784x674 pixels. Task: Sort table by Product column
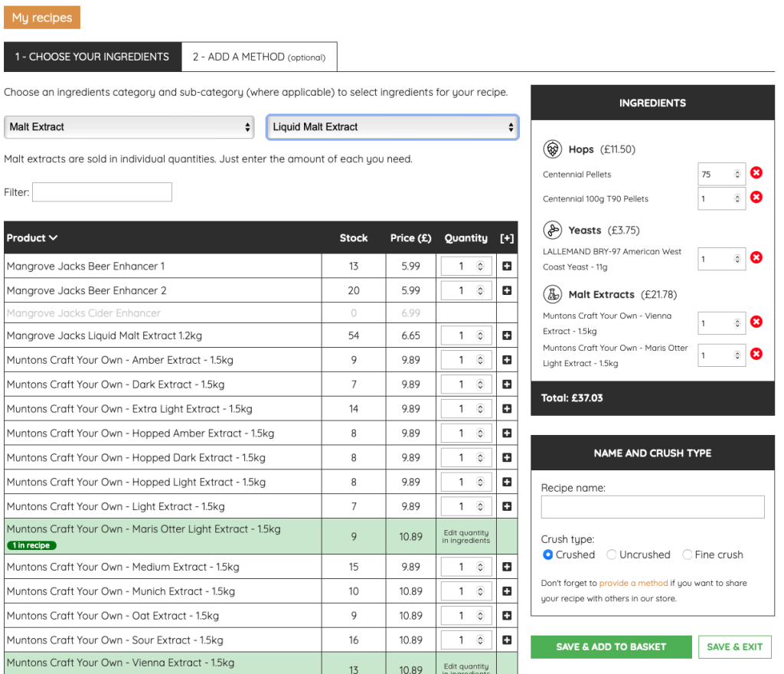click(x=32, y=238)
